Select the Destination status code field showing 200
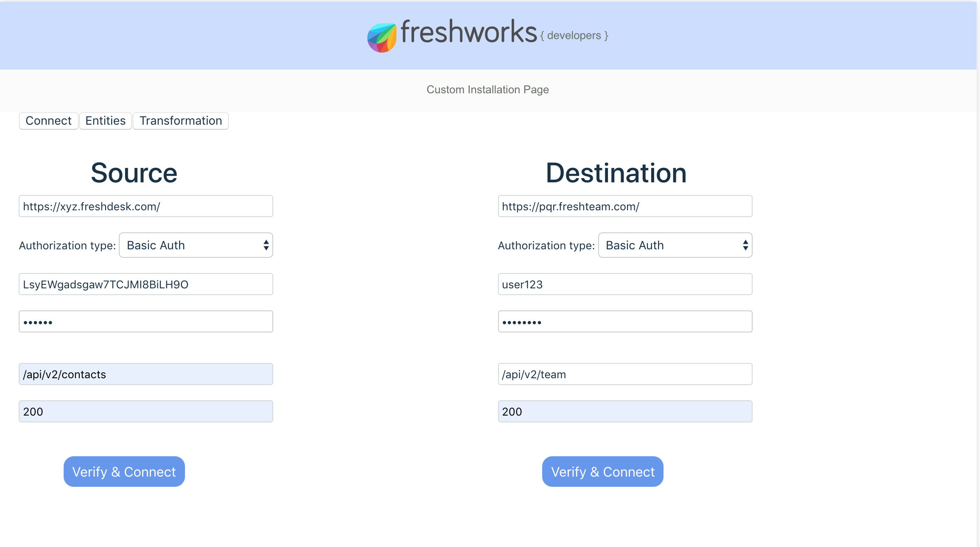This screenshot has width=980, height=547. tap(625, 411)
